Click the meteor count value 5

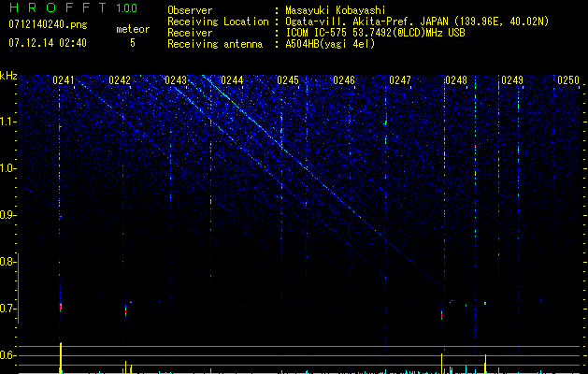133,43
